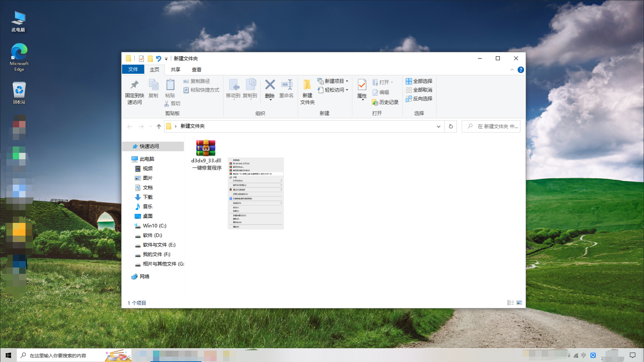Collapse the ribbon with the chevron
The width and height of the screenshot is (644, 362).
pos(512,70)
